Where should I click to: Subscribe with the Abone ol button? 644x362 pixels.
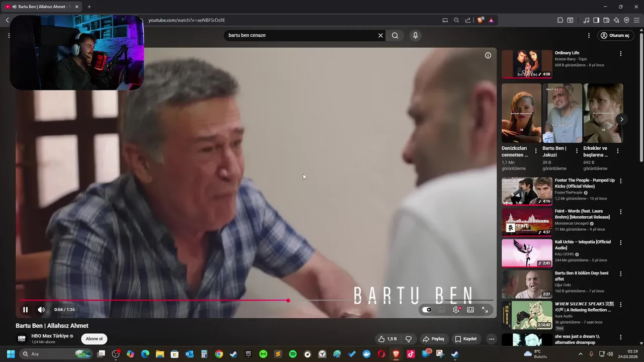94,339
